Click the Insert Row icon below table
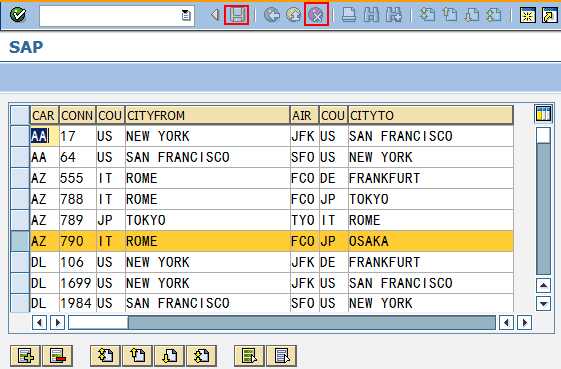 25,356
